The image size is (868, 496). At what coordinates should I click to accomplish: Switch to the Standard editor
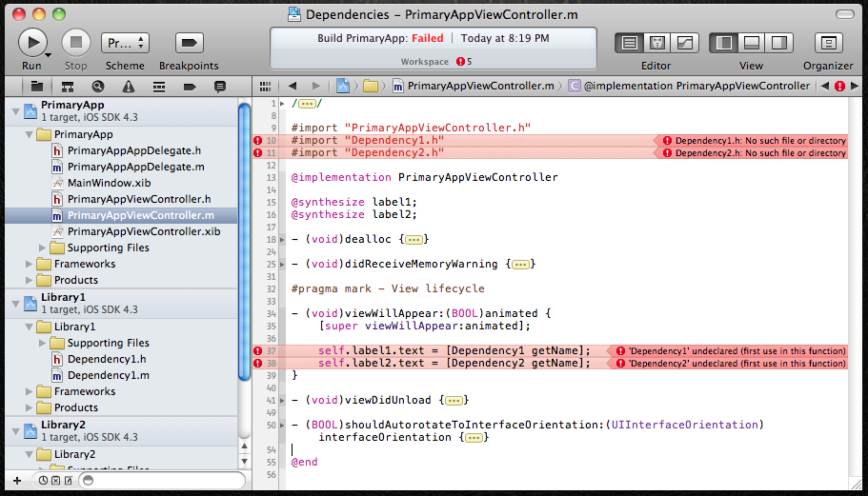630,43
